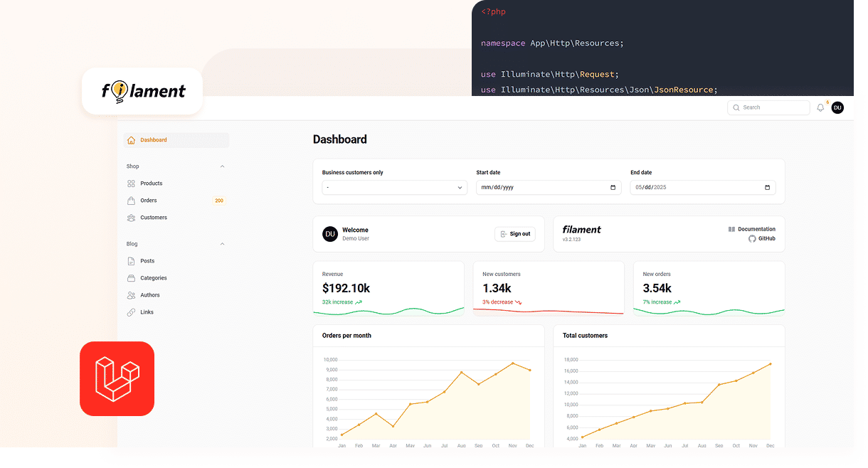Click the 200 badge beside Orders
This screenshot has width=868, height=468.
pos(219,201)
